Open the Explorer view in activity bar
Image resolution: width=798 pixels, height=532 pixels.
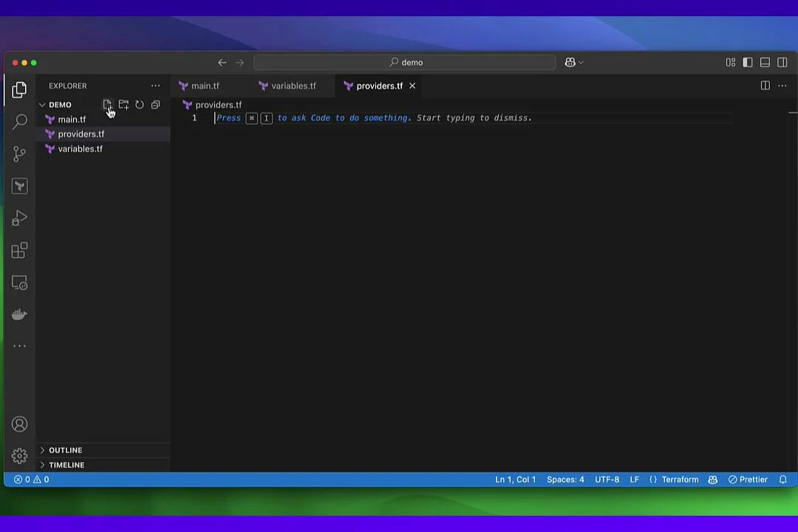pyautogui.click(x=19, y=89)
